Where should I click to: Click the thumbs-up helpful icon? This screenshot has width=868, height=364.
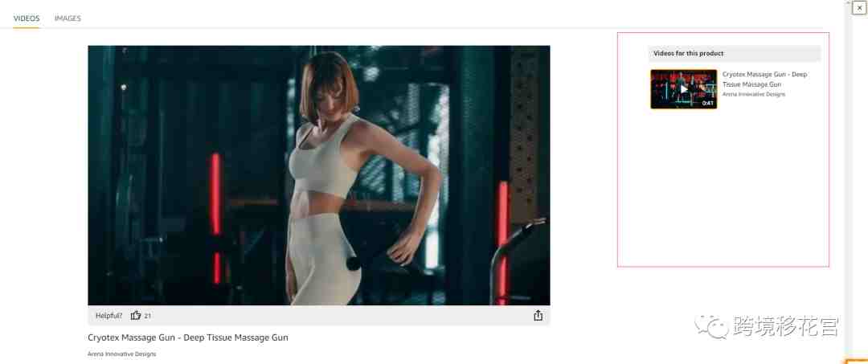(x=136, y=315)
